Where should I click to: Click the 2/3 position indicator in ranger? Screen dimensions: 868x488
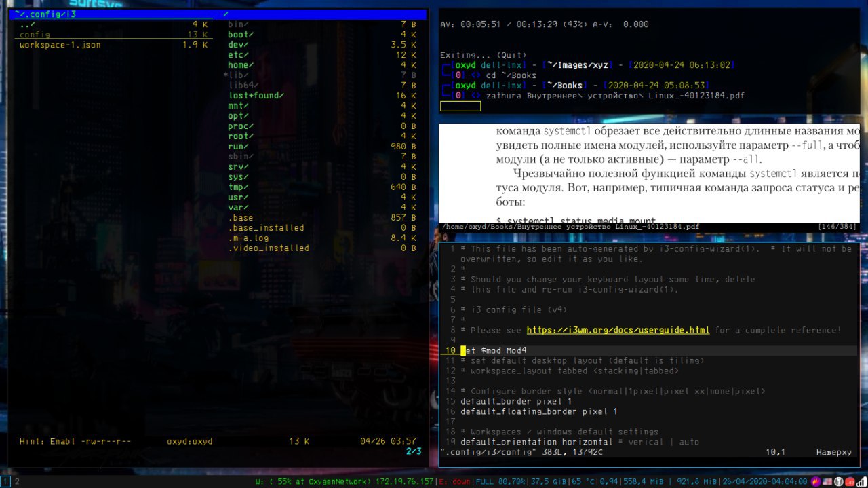click(x=414, y=451)
